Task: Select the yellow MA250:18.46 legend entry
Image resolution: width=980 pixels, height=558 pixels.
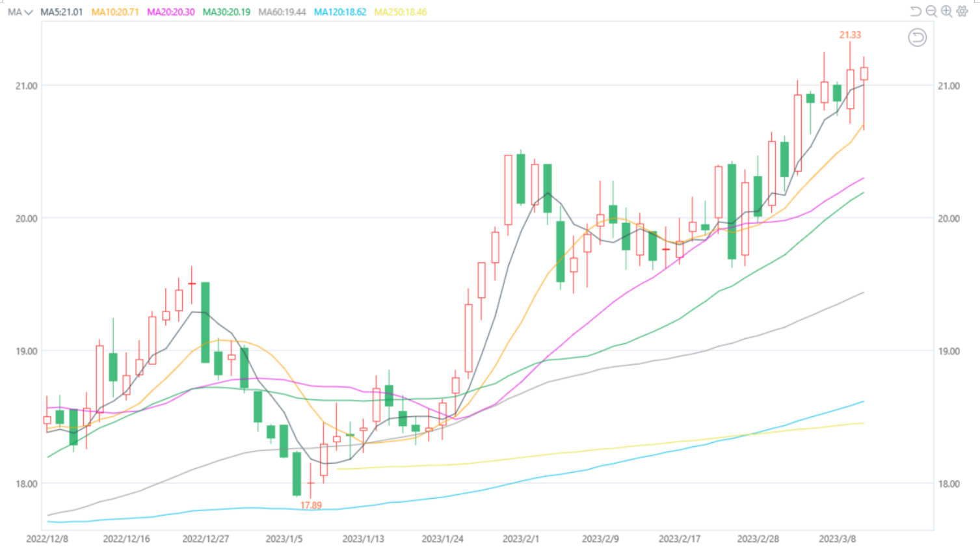Action: (x=401, y=12)
